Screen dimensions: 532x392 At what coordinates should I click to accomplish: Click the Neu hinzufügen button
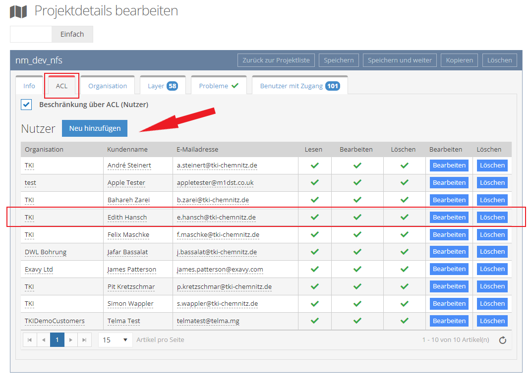(x=95, y=128)
